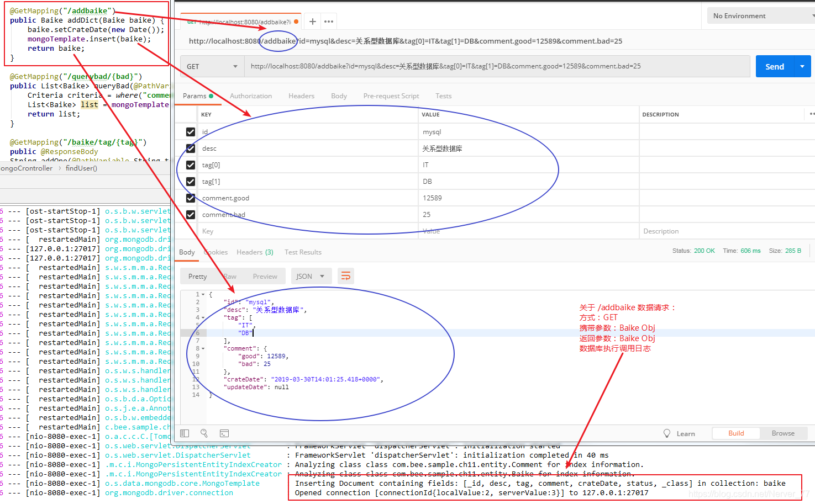The height and width of the screenshot is (504, 815).
Task: Switch to the request Headers tab
Action: coord(301,96)
